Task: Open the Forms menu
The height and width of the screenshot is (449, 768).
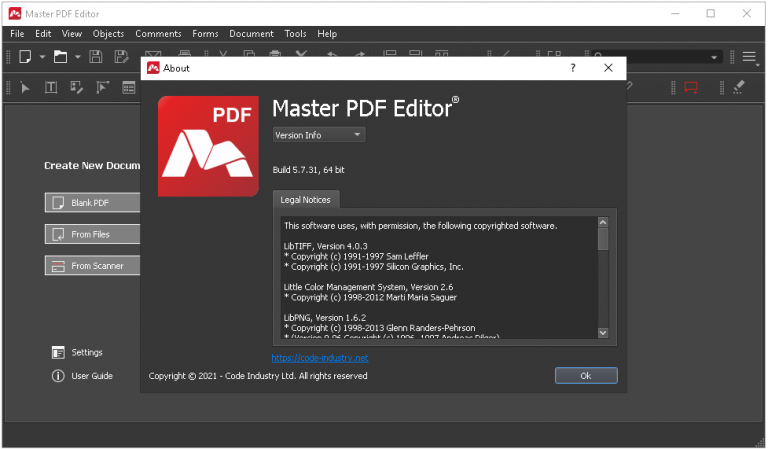Action: point(205,34)
